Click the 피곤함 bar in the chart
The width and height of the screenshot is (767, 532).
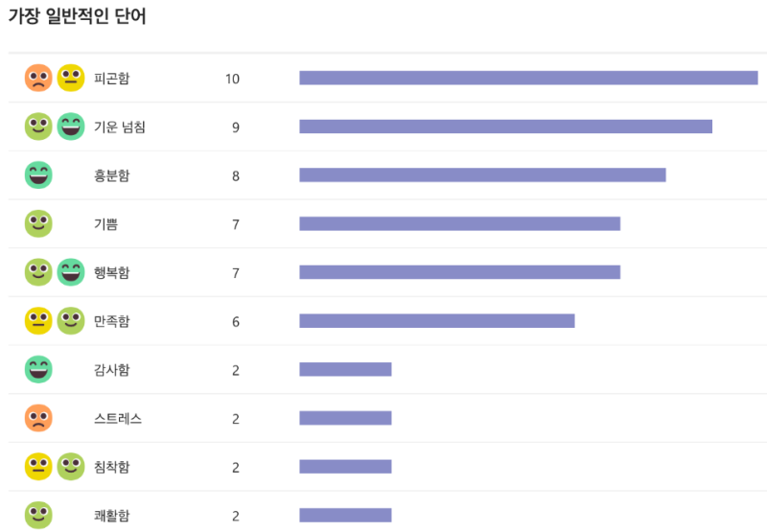(x=528, y=78)
